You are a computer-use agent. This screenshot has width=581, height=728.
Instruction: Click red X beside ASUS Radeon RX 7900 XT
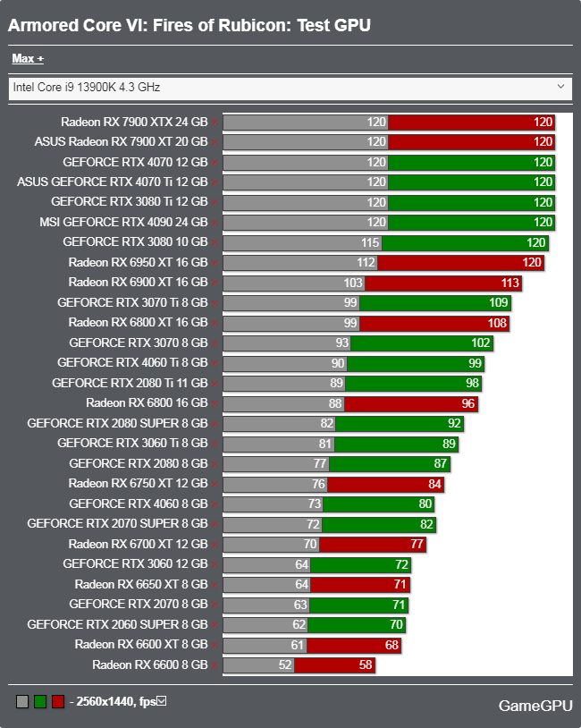tap(215, 142)
